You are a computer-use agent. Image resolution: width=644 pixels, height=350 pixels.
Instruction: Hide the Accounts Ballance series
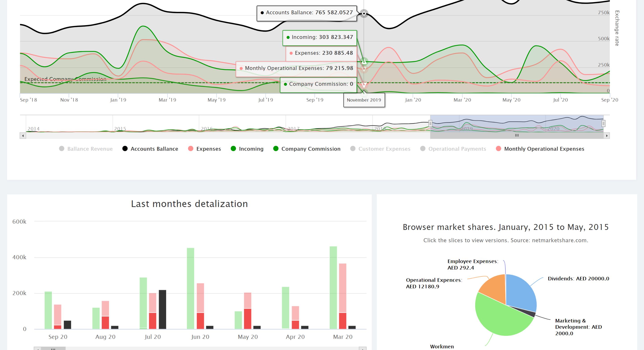click(154, 149)
